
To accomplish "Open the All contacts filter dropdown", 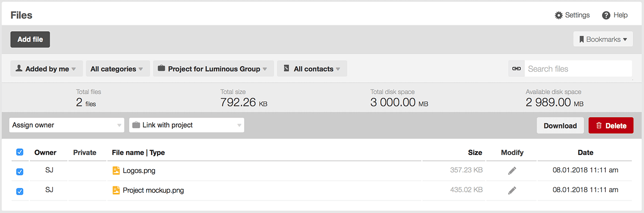I will coord(312,69).
